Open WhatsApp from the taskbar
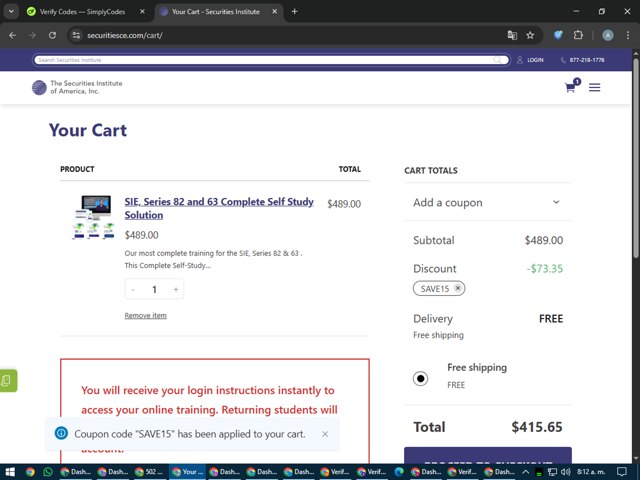Viewport: 640px width, 480px height. 48,472
